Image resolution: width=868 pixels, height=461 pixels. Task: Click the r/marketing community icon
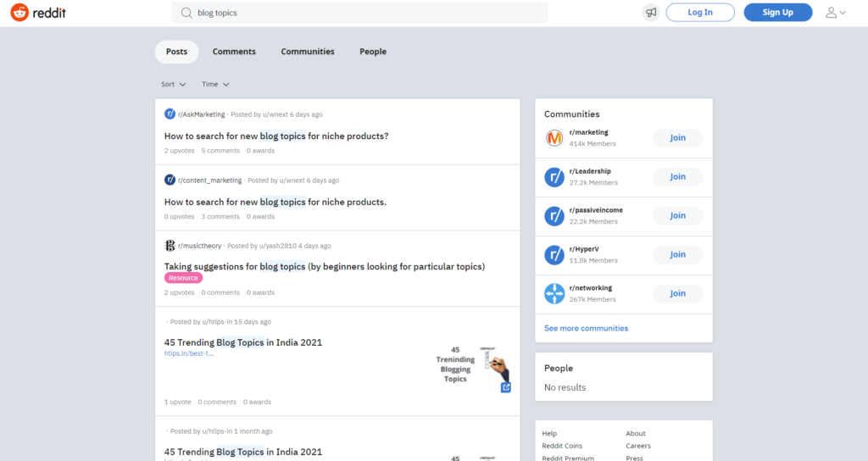click(x=554, y=138)
